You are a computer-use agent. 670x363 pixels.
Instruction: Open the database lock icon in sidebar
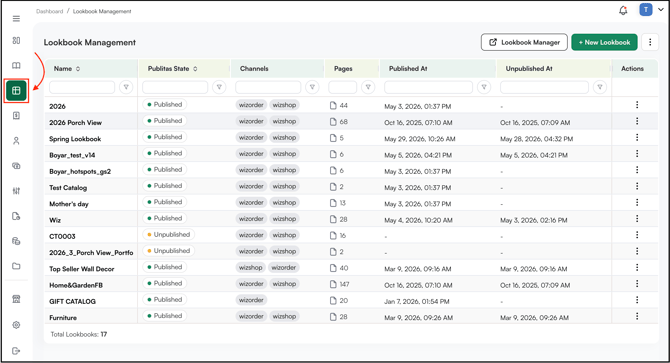pyautogui.click(x=16, y=241)
